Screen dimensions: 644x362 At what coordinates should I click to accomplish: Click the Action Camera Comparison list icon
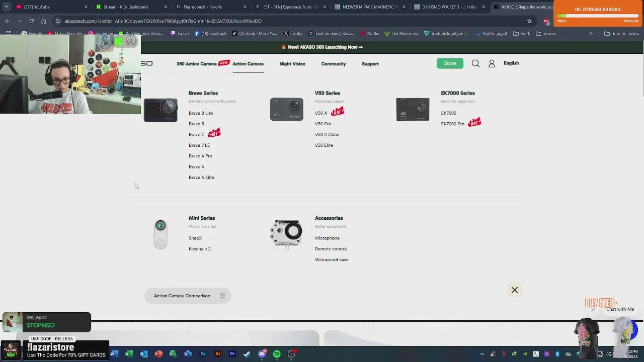[x=222, y=296]
